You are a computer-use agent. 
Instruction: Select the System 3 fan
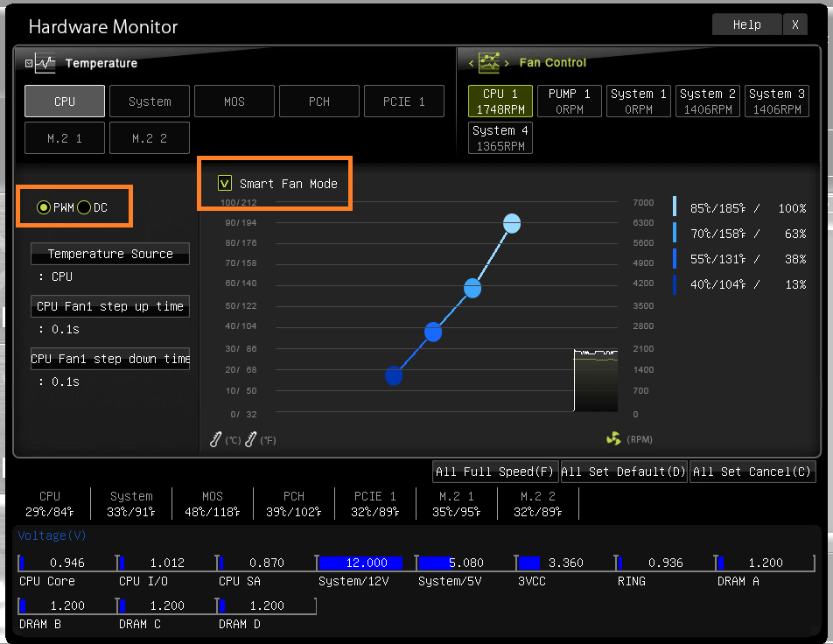[x=777, y=101]
